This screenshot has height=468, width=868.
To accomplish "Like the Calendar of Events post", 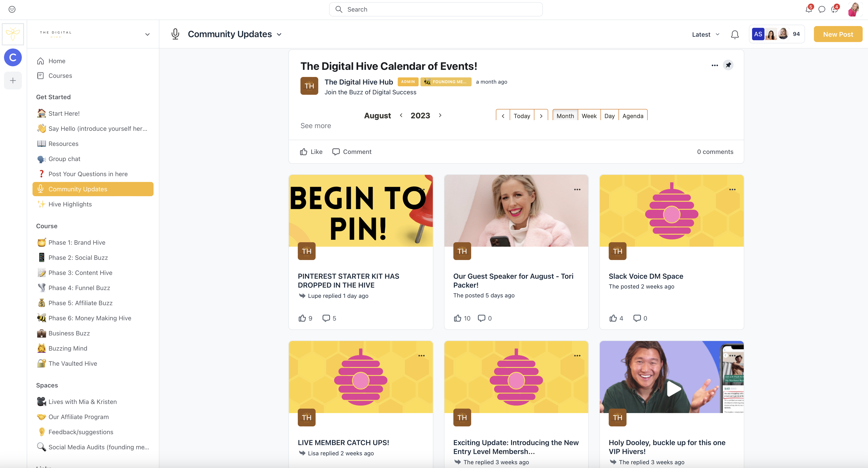I will pos(311,152).
